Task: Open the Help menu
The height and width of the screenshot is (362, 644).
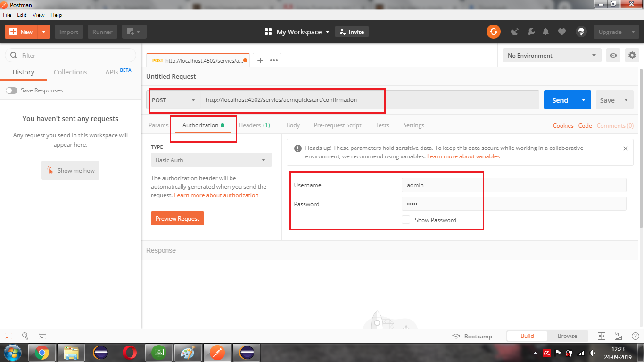Action: (x=56, y=15)
